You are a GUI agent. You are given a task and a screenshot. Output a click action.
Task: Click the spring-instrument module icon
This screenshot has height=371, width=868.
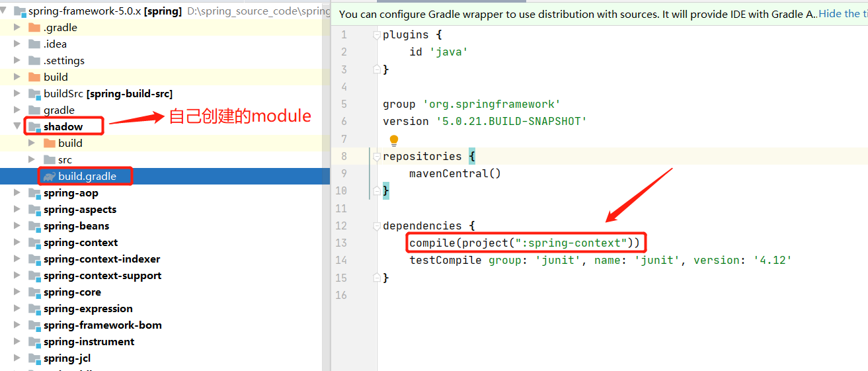click(x=34, y=342)
